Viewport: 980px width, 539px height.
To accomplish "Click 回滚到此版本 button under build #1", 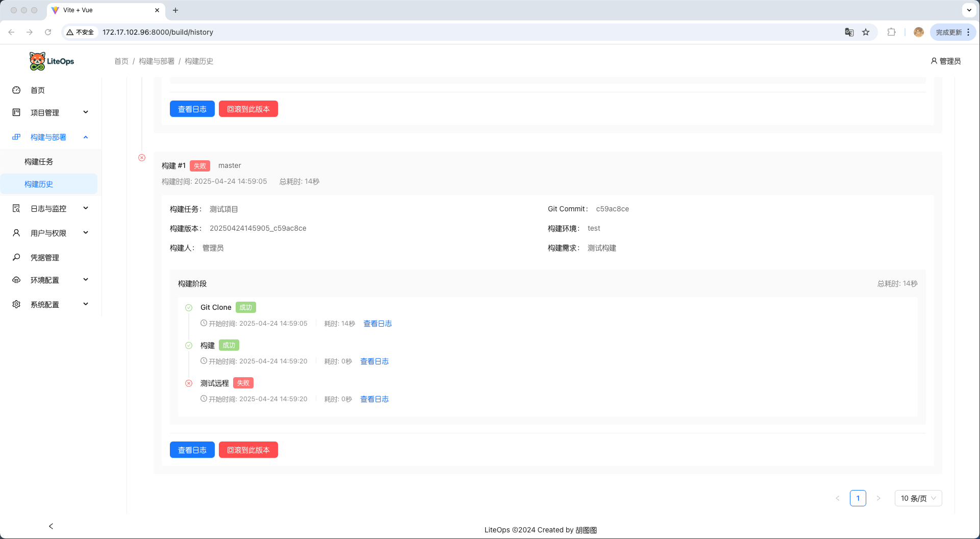I will 248,450.
